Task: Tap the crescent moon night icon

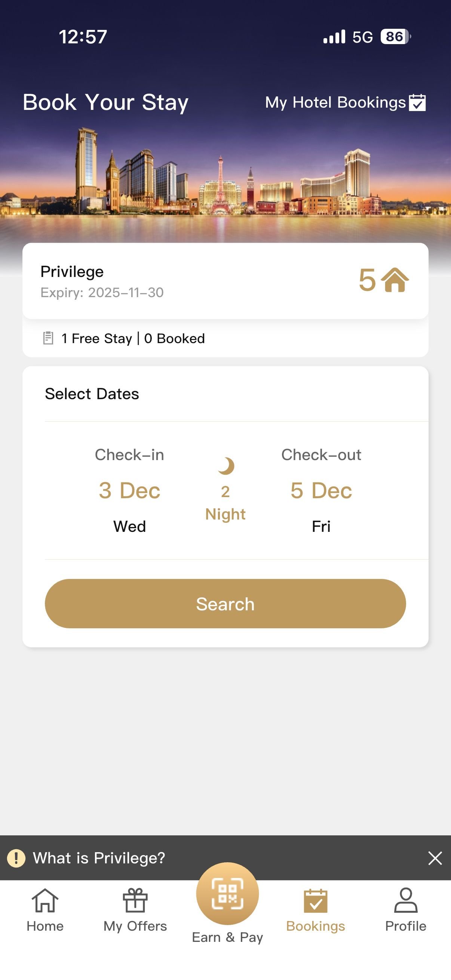Action: point(226,466)
